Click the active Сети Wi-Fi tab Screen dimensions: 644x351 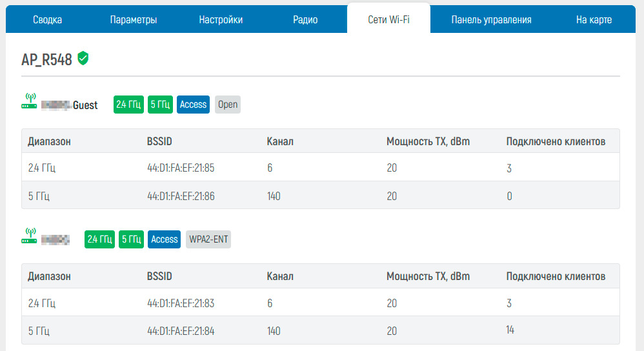tap(388, 19)
